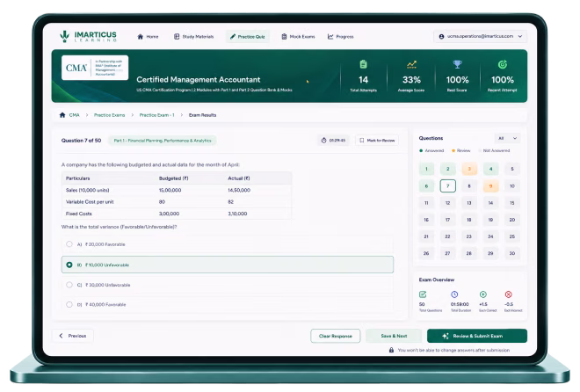Select the current question 7 tile
This screenshot has height=392, width=580.
click(448, 186)
